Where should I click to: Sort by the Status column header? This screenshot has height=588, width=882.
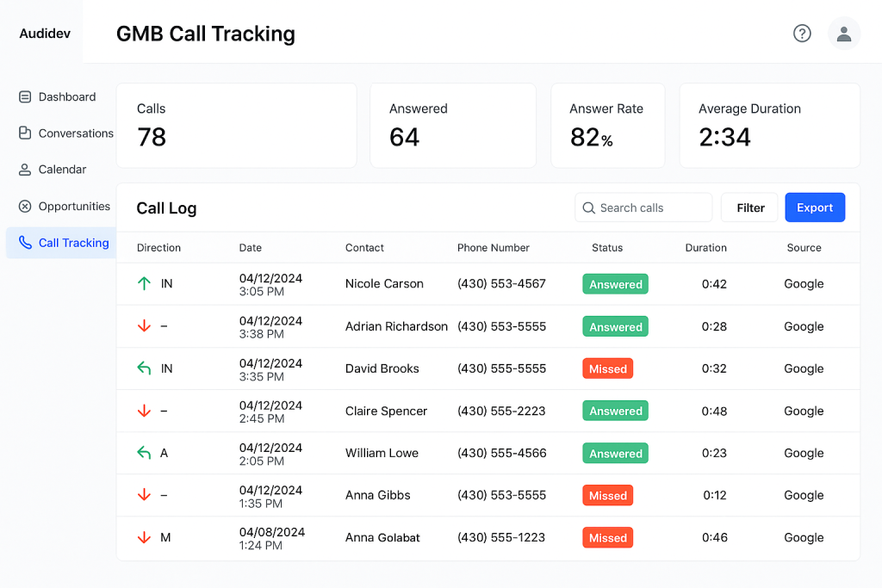pos(607,248)
